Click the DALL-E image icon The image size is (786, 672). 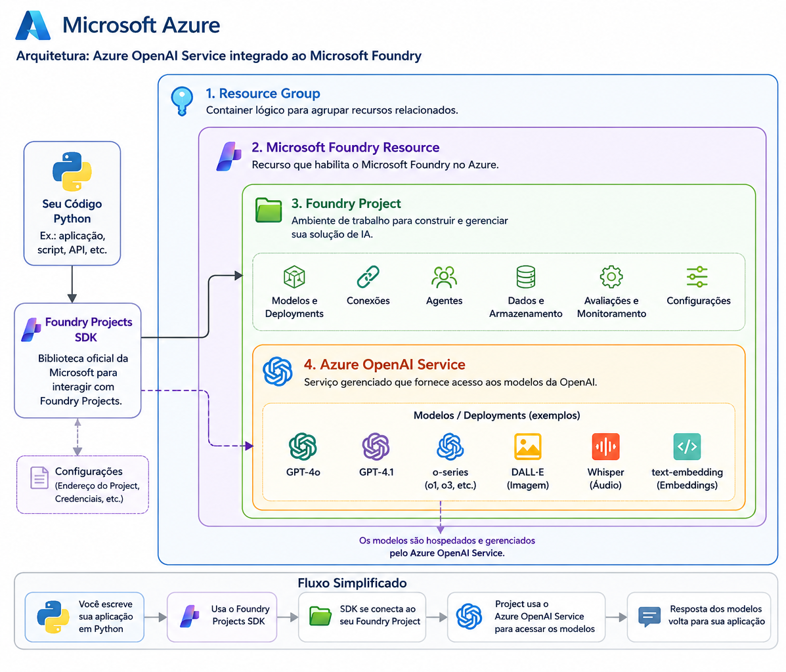pyautogui.click(x=528, y=446)
